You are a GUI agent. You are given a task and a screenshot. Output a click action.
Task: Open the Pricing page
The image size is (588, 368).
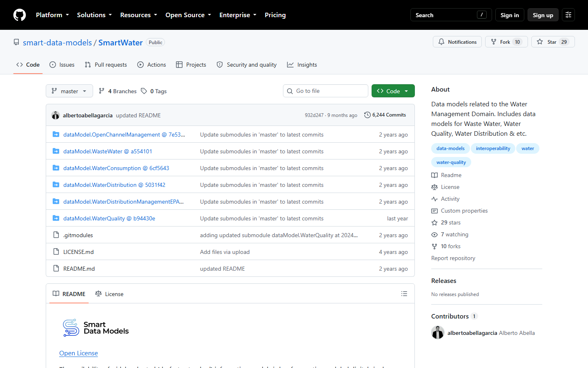point(275,15)
